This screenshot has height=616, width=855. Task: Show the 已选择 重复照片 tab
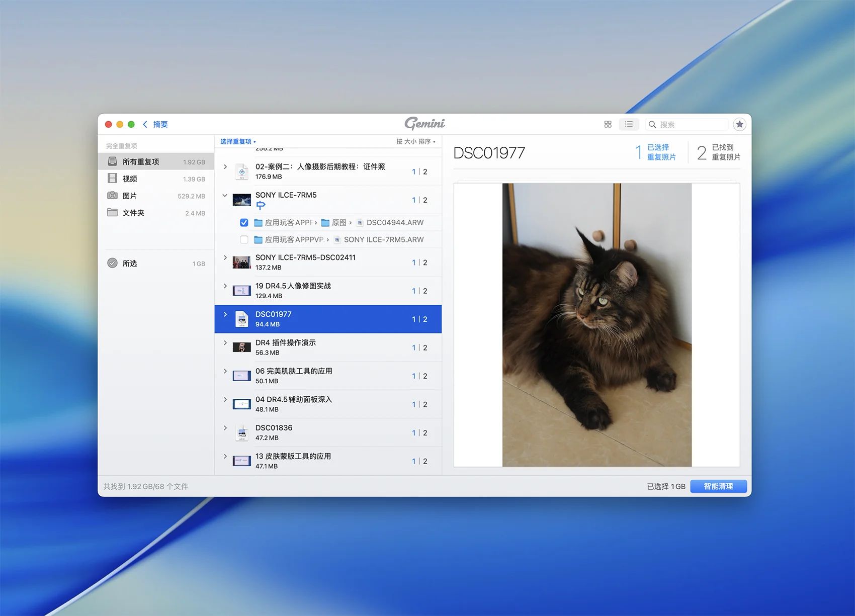656,152
